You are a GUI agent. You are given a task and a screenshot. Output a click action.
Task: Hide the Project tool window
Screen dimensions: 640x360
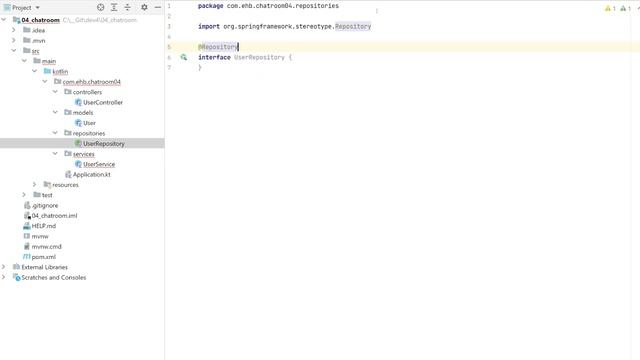(158, 7)
